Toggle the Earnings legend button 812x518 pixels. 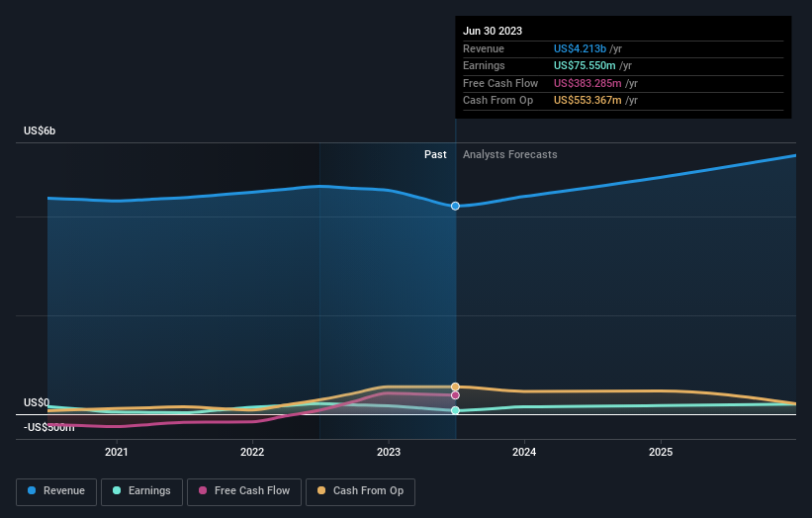click(141, 491)
